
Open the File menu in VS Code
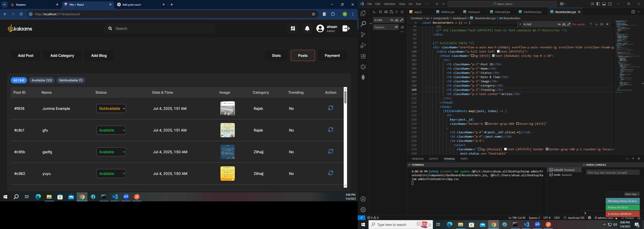coord(369,4)
